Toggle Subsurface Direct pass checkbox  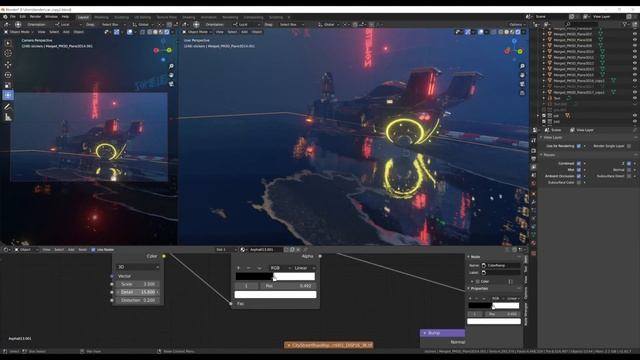coord(629,176)
